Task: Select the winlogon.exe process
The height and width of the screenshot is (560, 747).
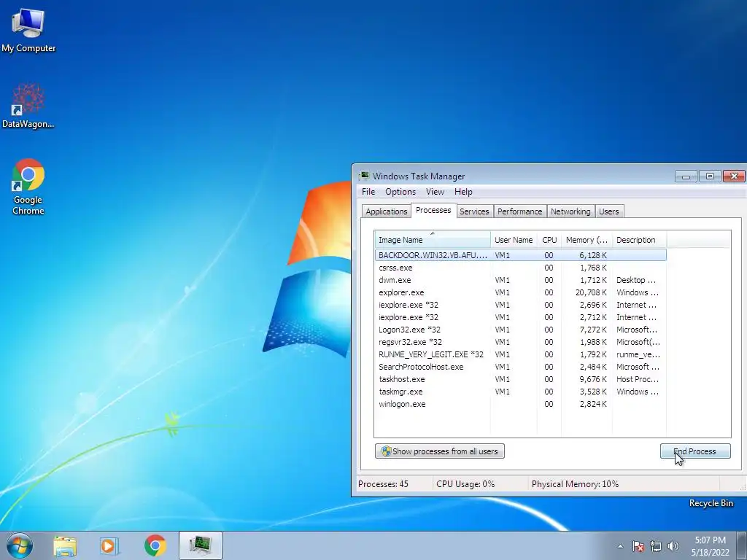Action: 520,404
